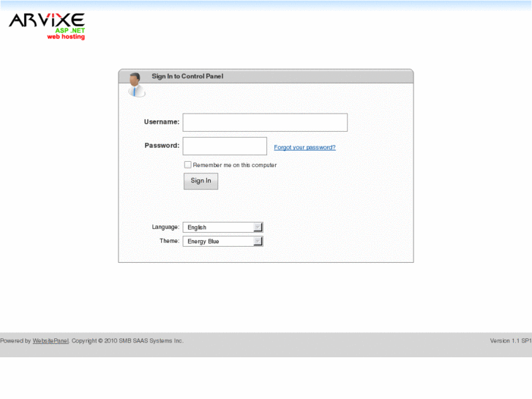Click the Copyright 2010 SMB SAAS Systems text
This screenshot has width=532, height=399.
(127, 340)
